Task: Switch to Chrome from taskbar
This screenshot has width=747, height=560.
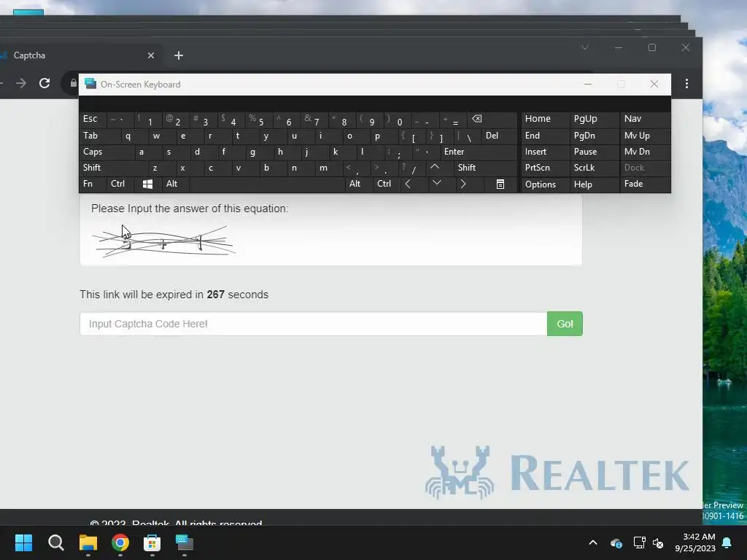Action: point(120,542)
